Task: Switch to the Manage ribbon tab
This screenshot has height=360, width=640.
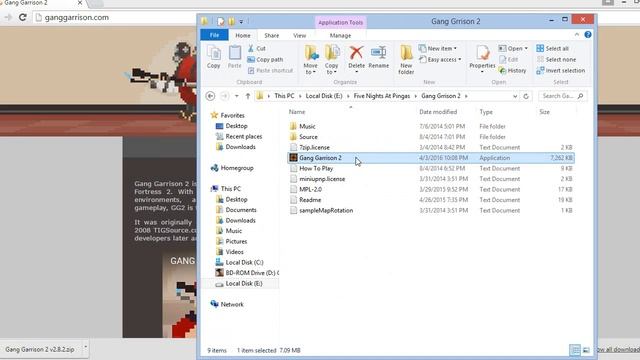Action: 340,35
